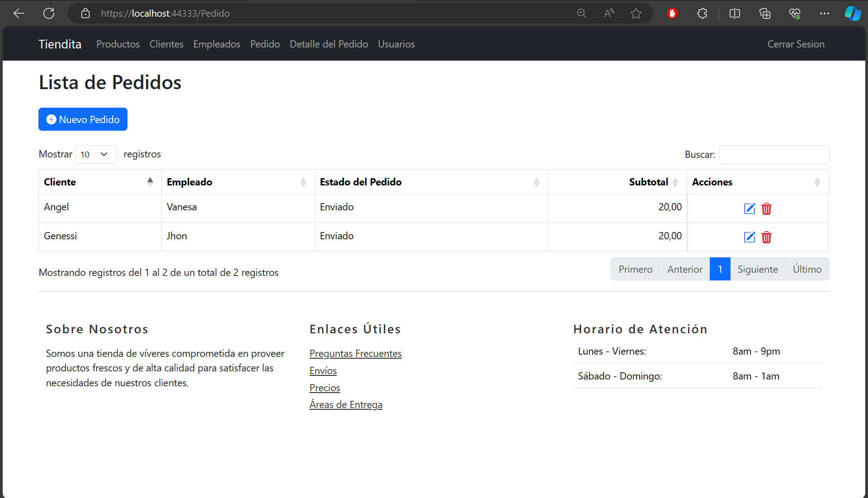Open browser split screen icon
Image resolution: width=868 pixels, height=498 pixels.
tap(735, 14)
